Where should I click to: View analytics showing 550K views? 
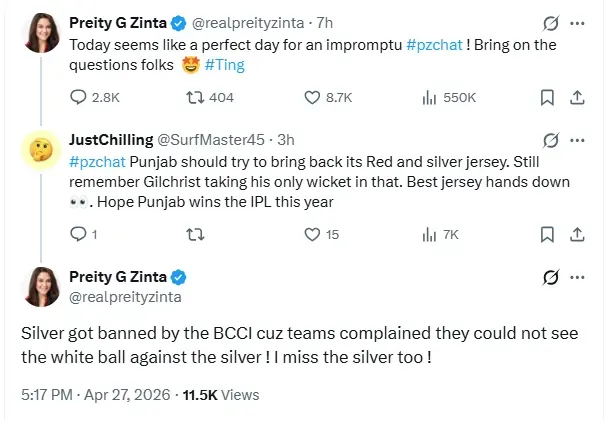432,97
